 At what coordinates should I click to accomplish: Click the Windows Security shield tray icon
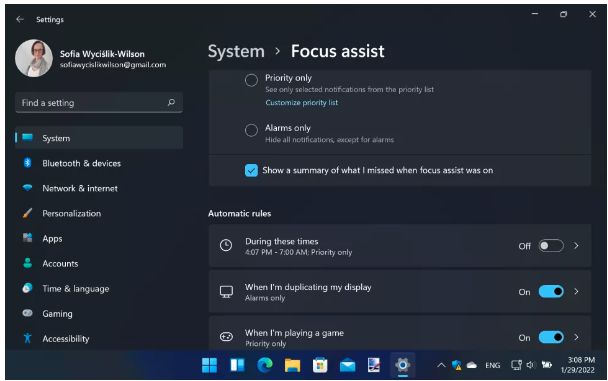tap(456, 365)
